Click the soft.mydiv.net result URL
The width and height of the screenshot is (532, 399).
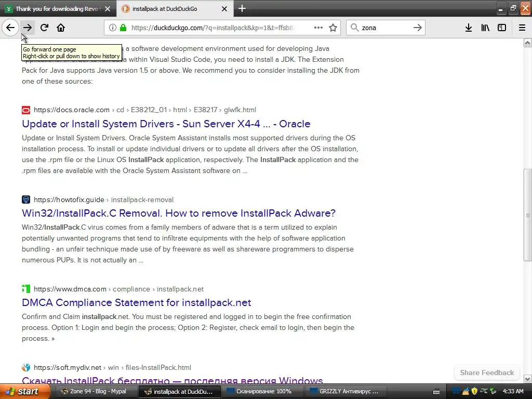[x=68, y=367]
